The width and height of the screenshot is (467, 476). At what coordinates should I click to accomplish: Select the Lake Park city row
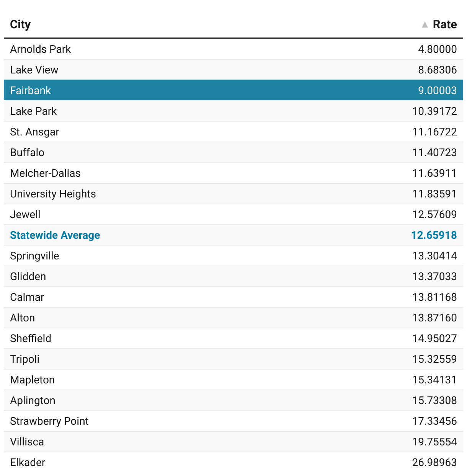click(x=33, y=111)
